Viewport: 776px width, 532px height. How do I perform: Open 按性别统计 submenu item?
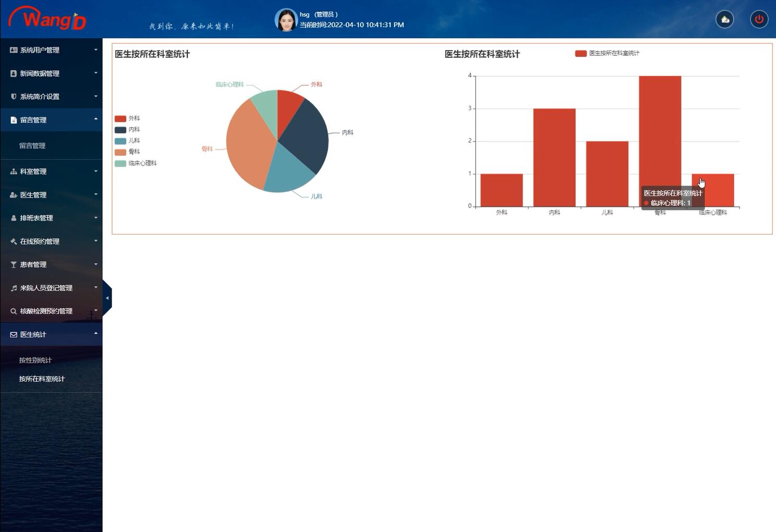coord(35,360)
